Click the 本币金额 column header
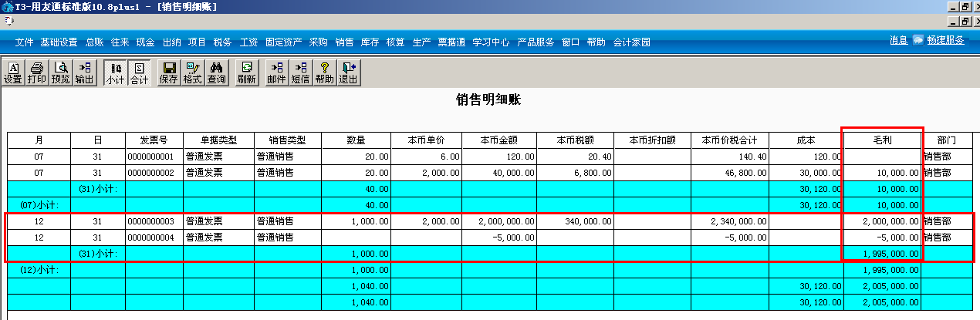 tap(499, 140)
